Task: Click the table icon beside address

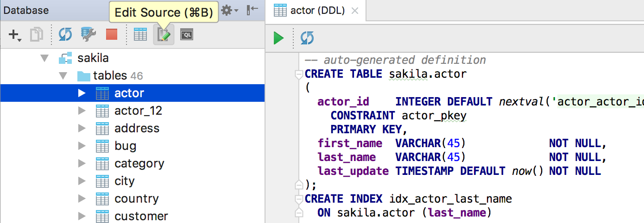Action: 102,129
